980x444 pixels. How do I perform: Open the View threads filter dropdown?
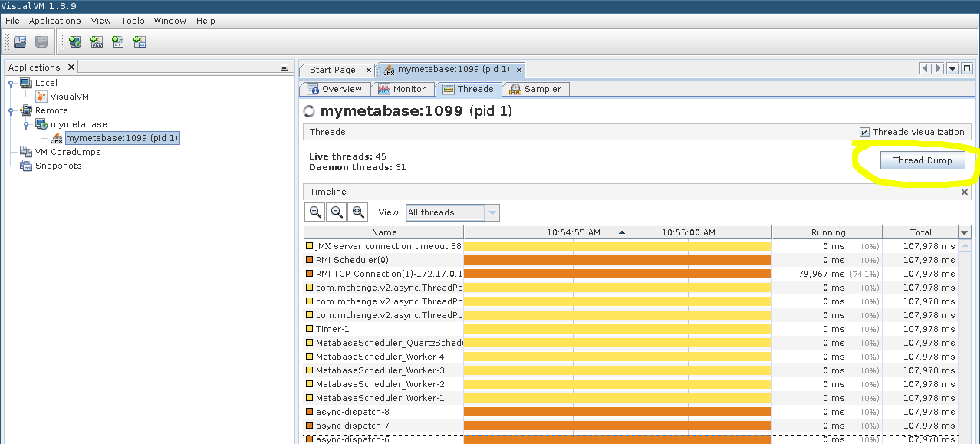point(492,212)
